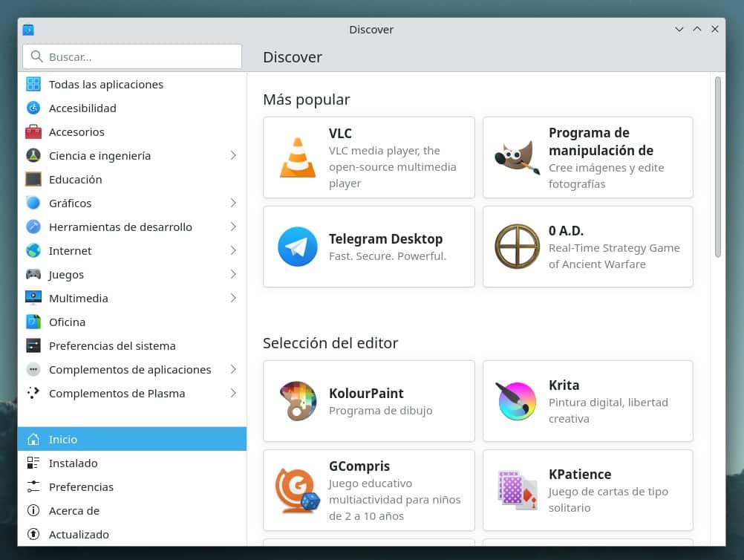This screenshot has height=560, width=744.
Task: Click the Oficina sidebar icon
Action: click(33, 322)
